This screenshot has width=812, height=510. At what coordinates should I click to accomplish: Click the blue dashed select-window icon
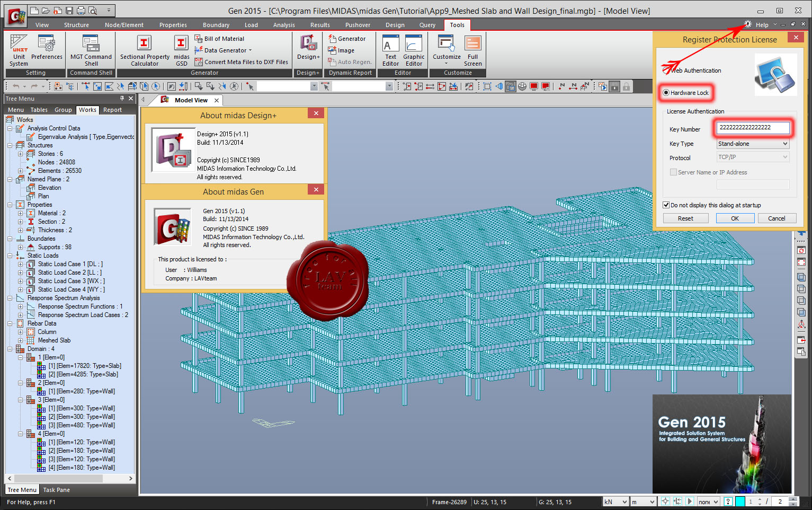coord(487,86)
